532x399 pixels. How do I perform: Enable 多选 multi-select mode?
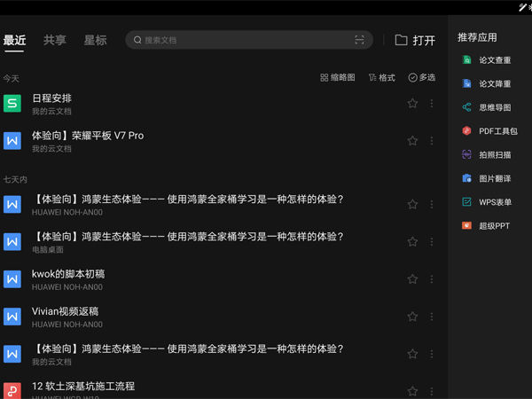(x=422, y=78)
